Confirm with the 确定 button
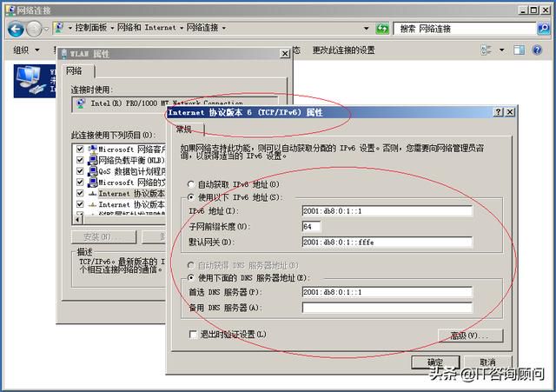 click(x=435, y=362)
